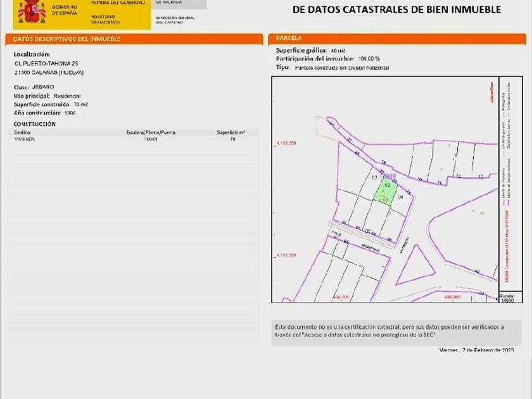This screenshot has width=532, height=399.
Task: Click the 'Escala 1/800' scale box
Action: click(510, 298)
